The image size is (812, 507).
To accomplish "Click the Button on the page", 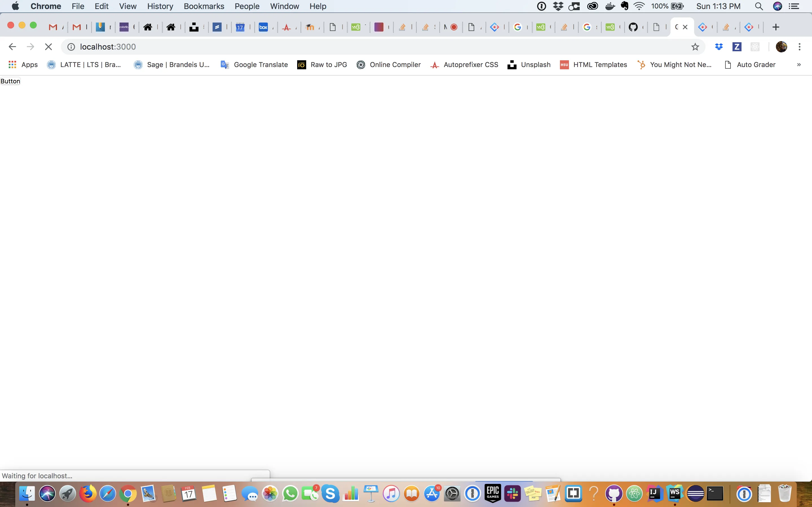I will point(10,81).
